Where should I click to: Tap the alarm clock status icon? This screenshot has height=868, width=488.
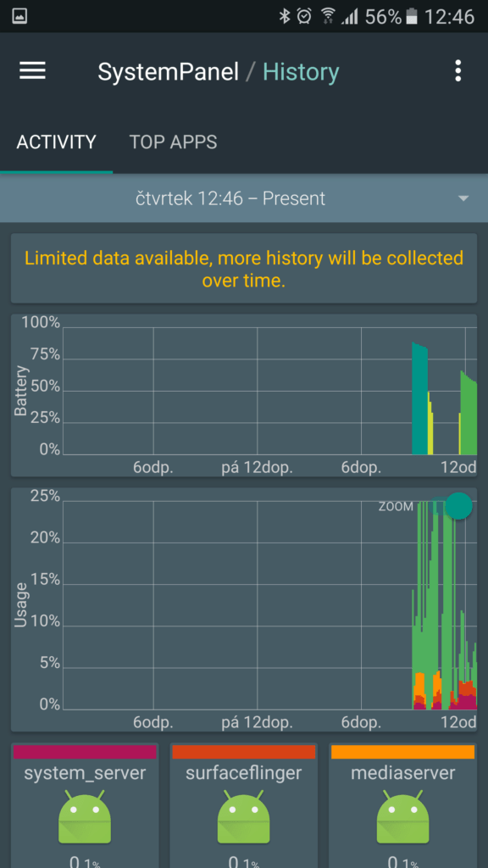click(x=304, y=16)
